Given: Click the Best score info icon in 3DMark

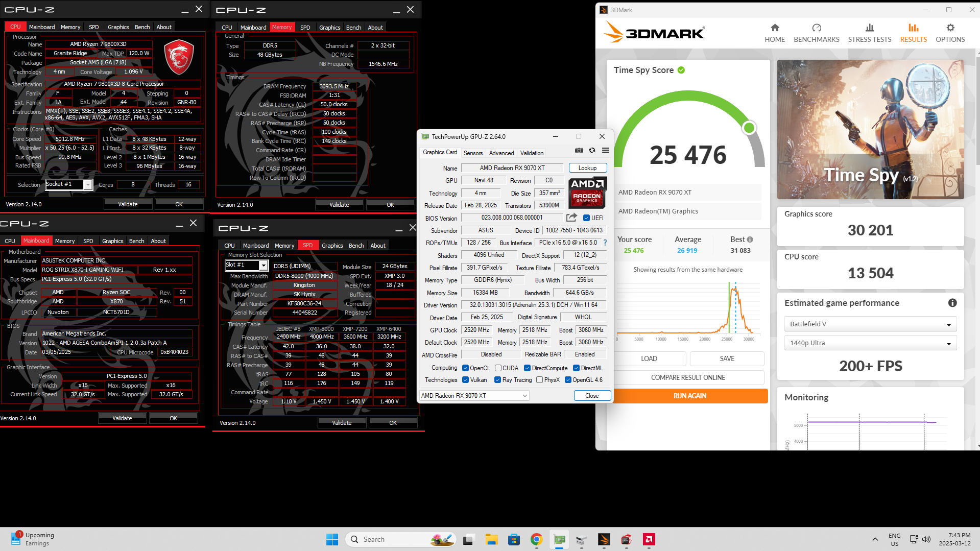Looking at the screenshot, I should click(750, 239).
